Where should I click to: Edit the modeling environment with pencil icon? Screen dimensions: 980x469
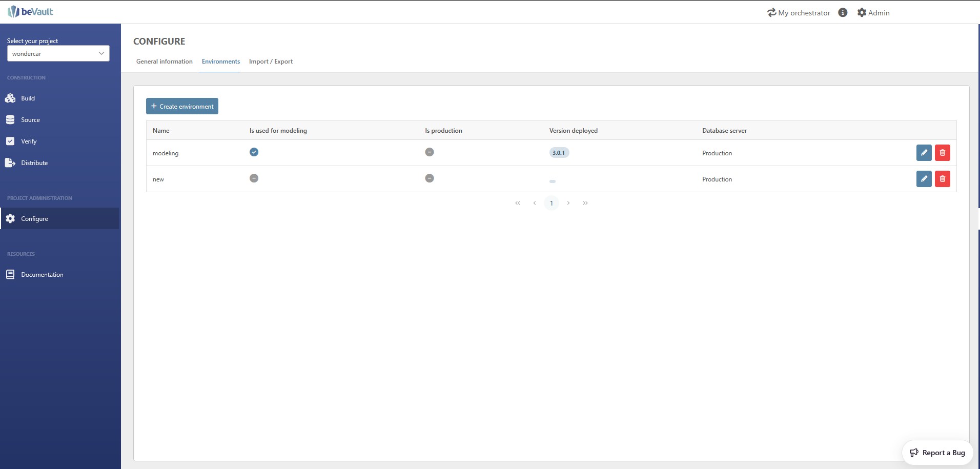click(x=924, y=153)
